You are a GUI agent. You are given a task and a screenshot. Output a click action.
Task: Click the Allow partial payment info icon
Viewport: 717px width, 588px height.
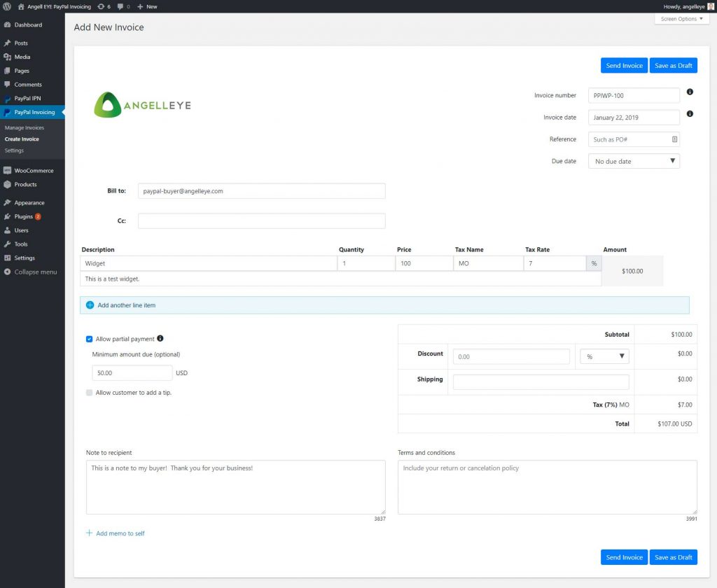pyautogui.click(x=162, y=339)
